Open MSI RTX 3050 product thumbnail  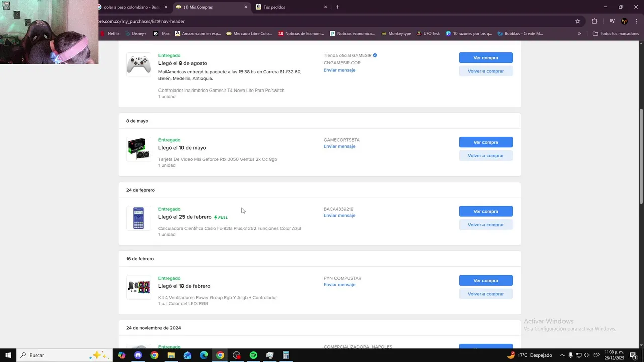138,149
